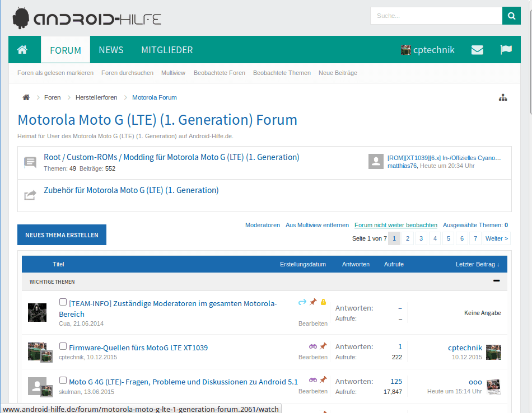Click cptechnik avatar in navbar
The image size is (532, 413).
406,50
